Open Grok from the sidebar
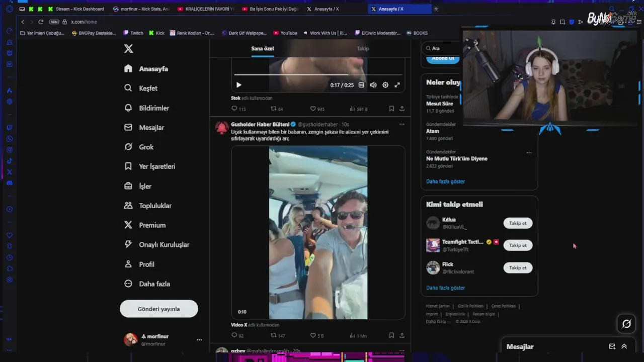Image resolution: width=644 pixels, height=362 pixels. coord(139,147)
